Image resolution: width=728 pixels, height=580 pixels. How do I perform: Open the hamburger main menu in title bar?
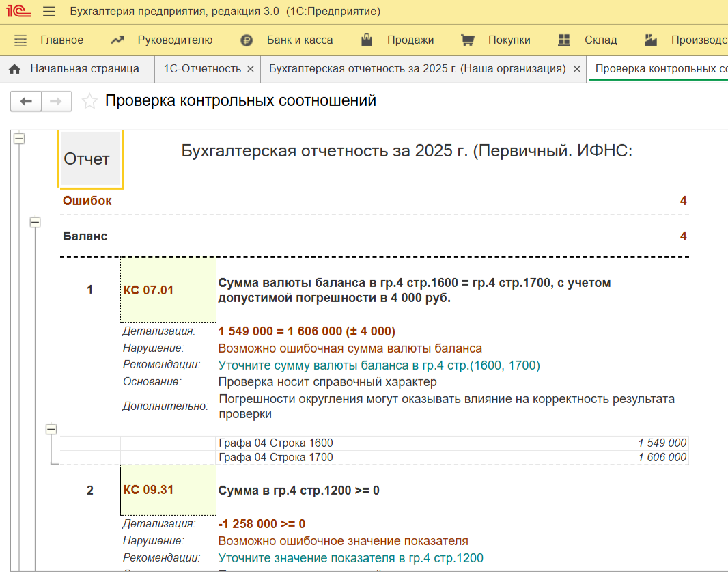[x=49, y=12]
